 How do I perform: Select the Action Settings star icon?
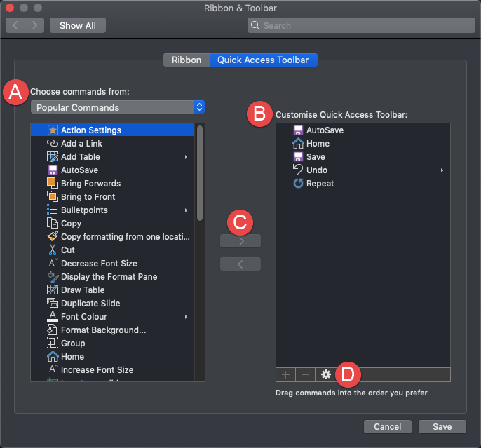coord(53,130)
